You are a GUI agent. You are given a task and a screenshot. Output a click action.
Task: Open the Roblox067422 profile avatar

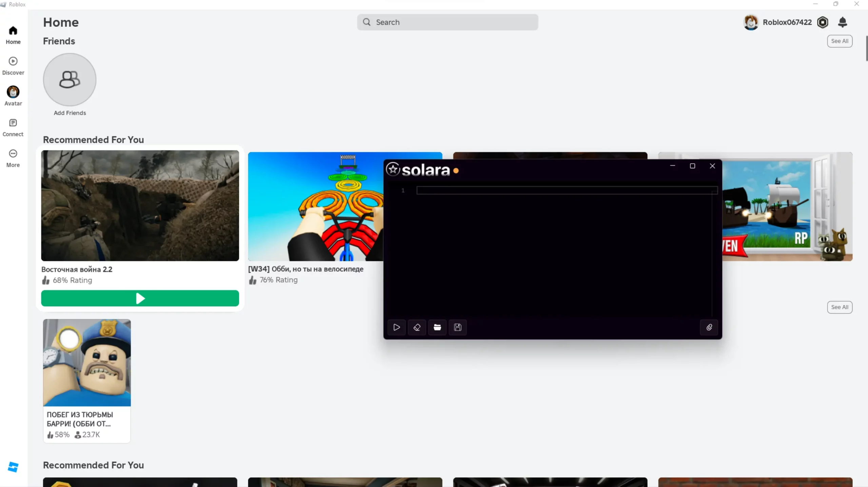(751, 22)
